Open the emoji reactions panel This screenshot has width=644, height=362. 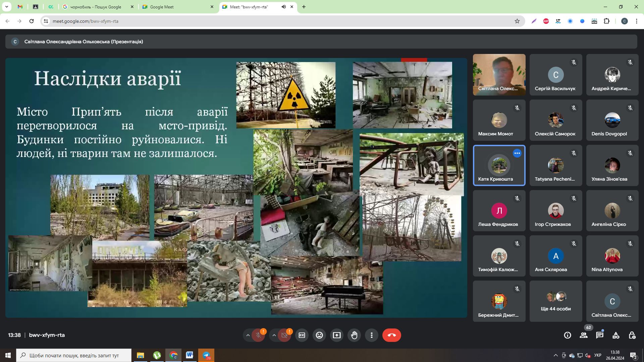(x=319, y=335)
